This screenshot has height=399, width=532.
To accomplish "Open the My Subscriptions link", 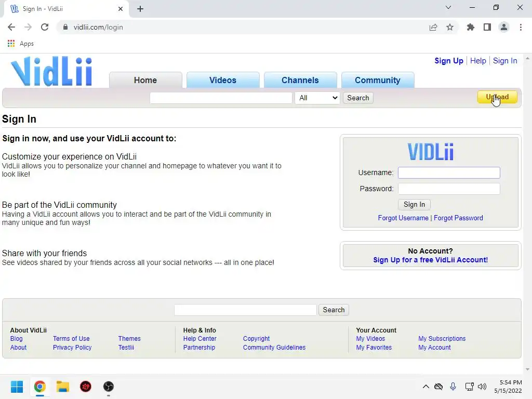I will click(442, 339).
